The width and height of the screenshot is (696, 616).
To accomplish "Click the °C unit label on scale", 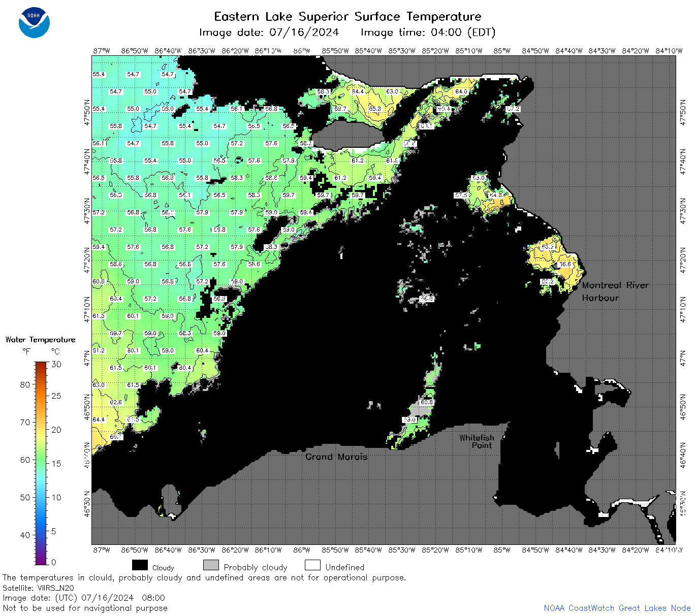I will [x=55, y=351].
